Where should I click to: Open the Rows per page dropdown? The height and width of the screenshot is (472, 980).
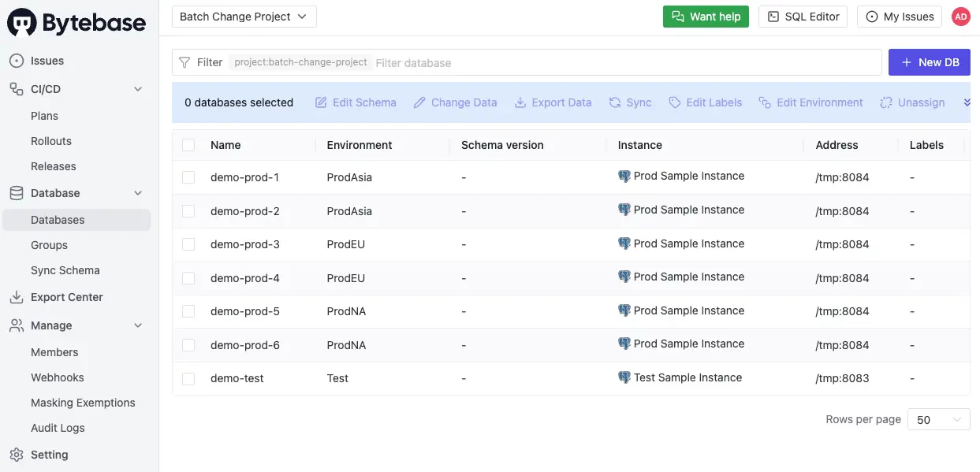[939, 420]
